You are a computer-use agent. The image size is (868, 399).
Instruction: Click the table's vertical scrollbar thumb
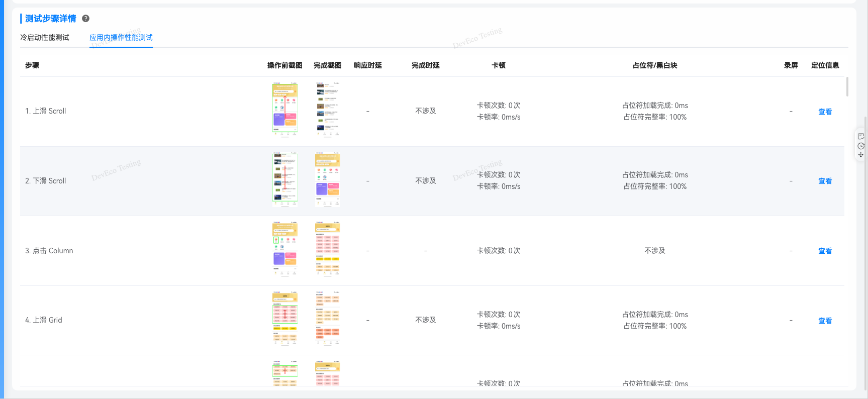[847, 86]
